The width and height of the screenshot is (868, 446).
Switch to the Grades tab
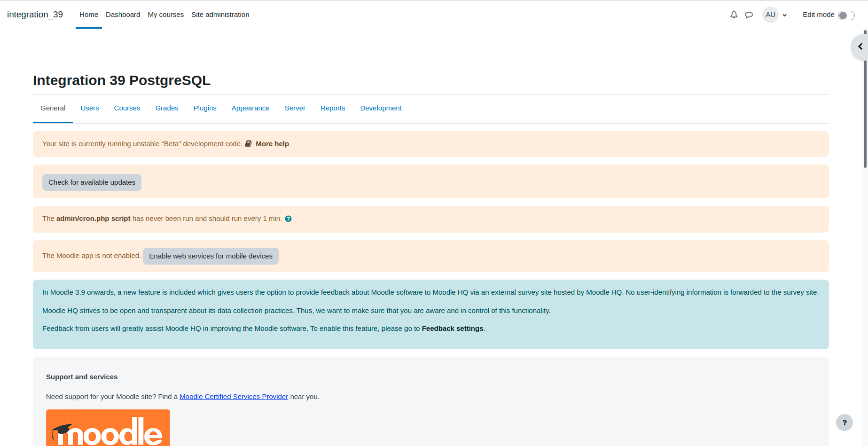pos(167,108)
